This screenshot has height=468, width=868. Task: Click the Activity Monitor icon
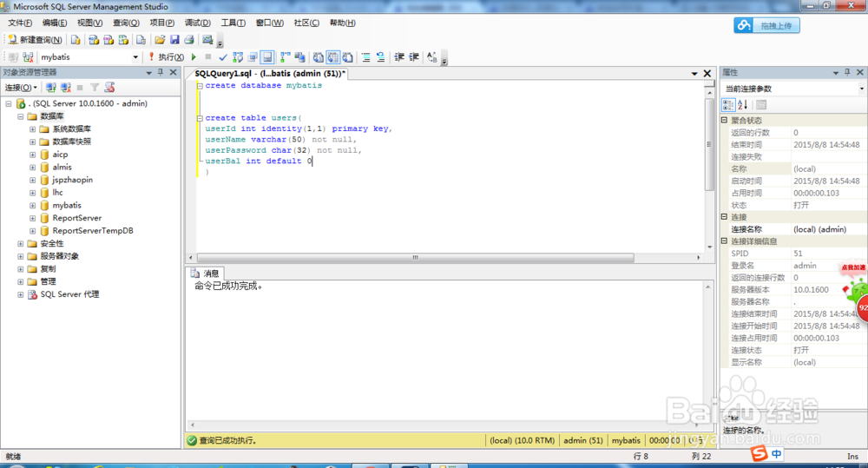pyautogui.click(x=207, y=40)
